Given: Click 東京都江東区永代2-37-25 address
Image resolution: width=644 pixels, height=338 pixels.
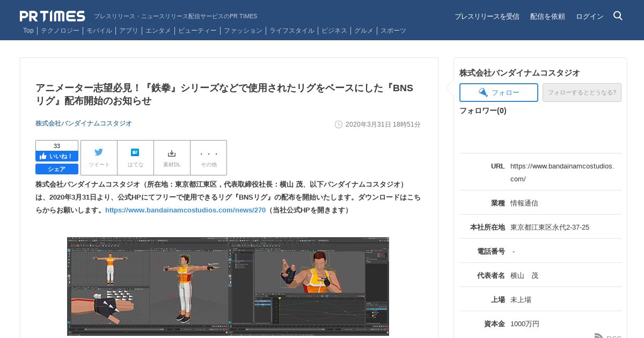Looking at the screenshot, I should (x=550, y=227).
